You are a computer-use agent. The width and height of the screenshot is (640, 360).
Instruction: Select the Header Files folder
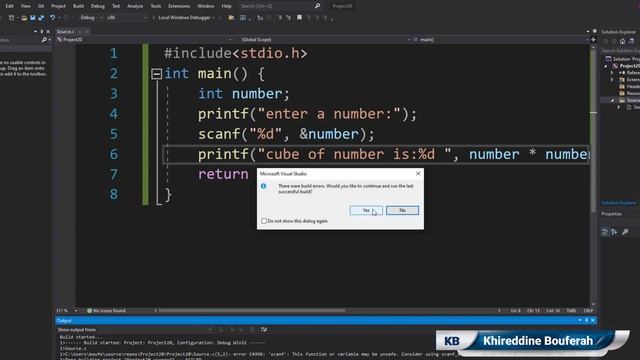pos(630,87)
